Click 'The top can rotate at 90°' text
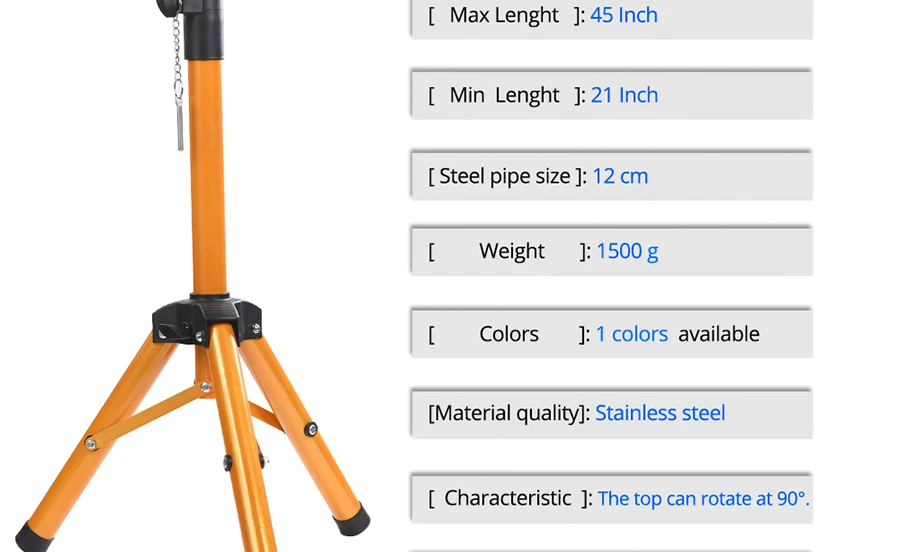This screenshot has height=552, width=900. coord(703,499)
